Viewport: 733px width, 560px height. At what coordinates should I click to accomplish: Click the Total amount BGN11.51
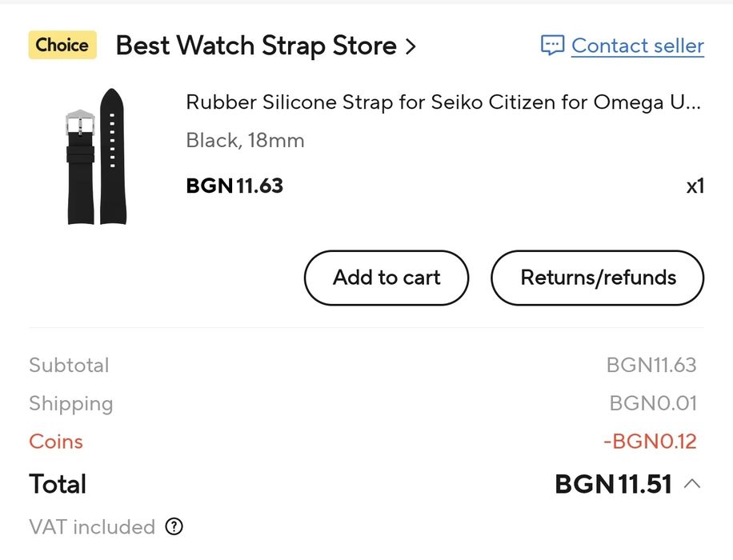tap(613, 484)
